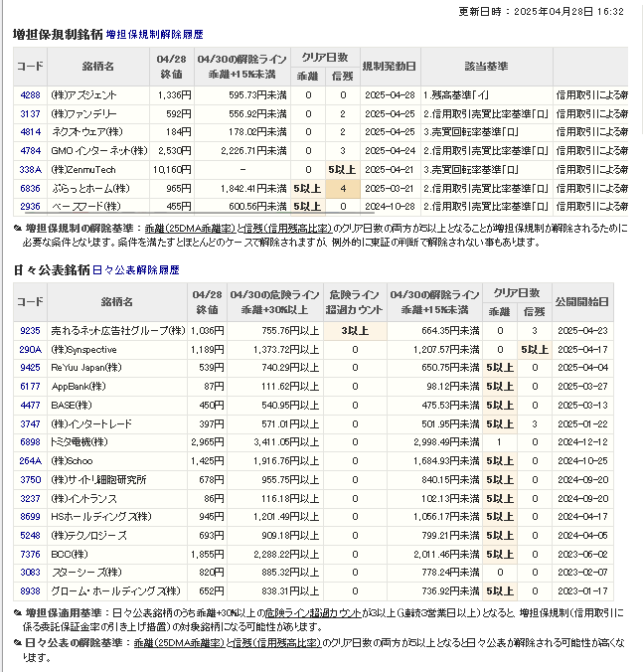Open stock code 3083 link
Image resolution: width=643 pixels, height=672 pixels.
tap(30, 573)
